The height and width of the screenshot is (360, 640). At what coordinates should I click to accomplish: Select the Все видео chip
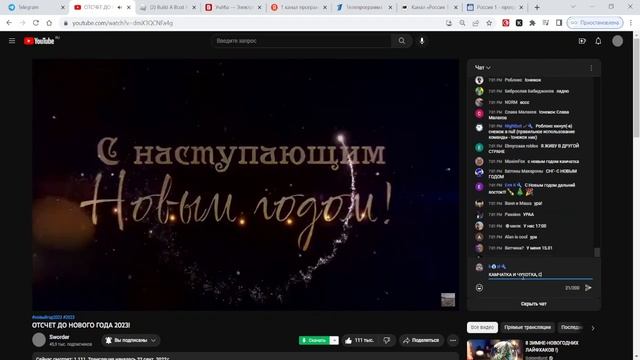(x=482, y=327)
